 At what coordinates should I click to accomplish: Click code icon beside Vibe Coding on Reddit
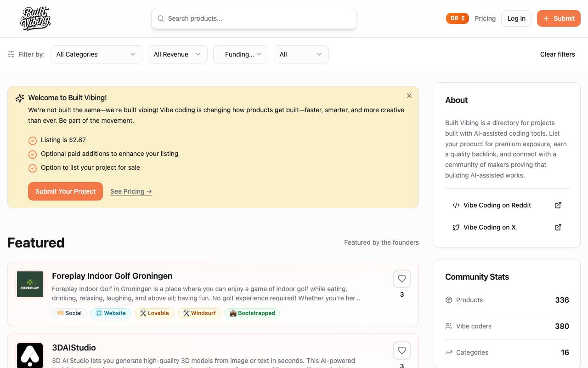pyautogui.click(x=456, y=205)
